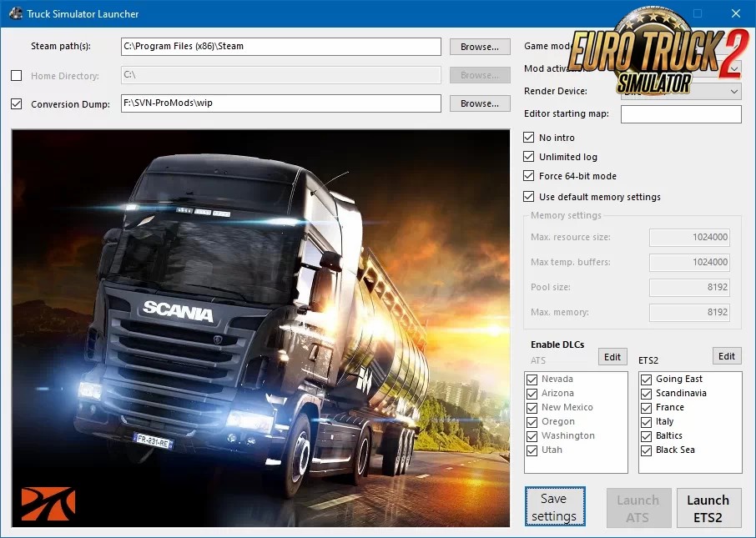Uncheck the Conversion Dump checkbox
This screenshot has width=756, height=538.
[x=17, y=103]
